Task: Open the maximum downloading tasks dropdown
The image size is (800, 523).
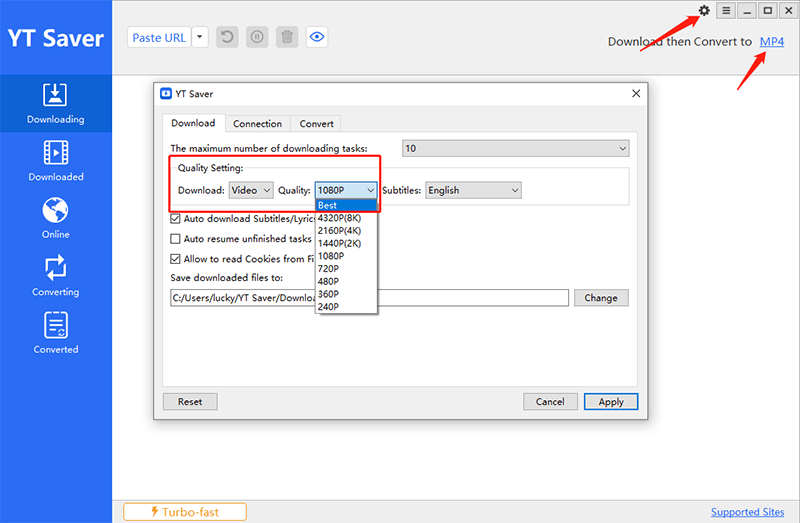Action: pos(515,148)
